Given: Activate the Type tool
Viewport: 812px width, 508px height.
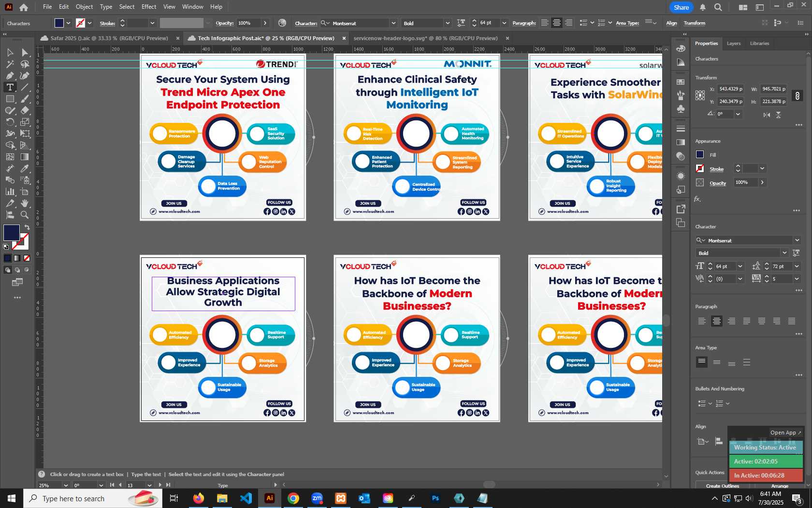Looking at the screenshot, I should (x=10, y=87).
